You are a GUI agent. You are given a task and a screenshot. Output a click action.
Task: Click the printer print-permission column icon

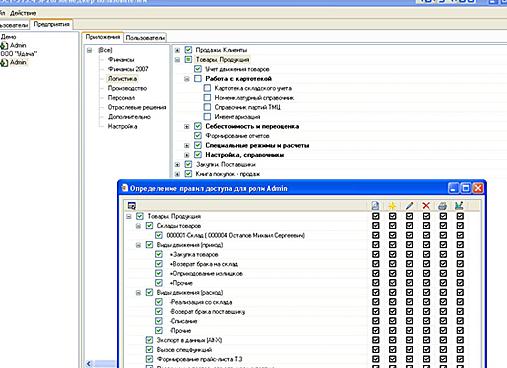click(443, 206)
